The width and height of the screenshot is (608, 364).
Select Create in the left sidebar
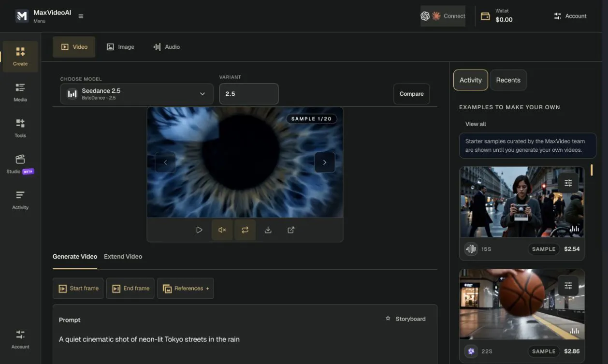20,57
